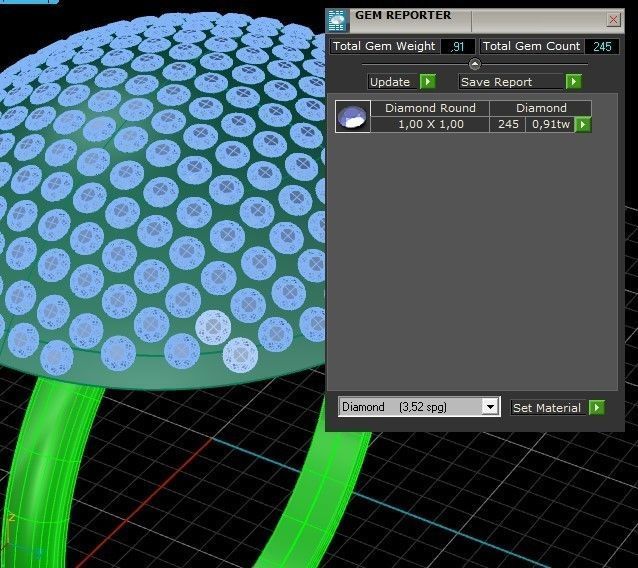Click the 'Total Gem Count' label

[x=531, y=46]
